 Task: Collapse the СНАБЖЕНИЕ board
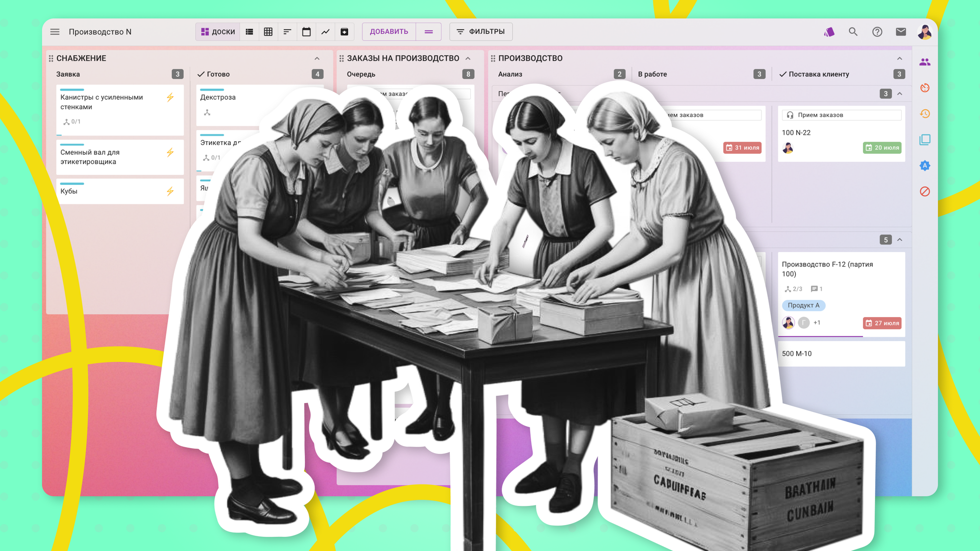[x=317, y=58]
